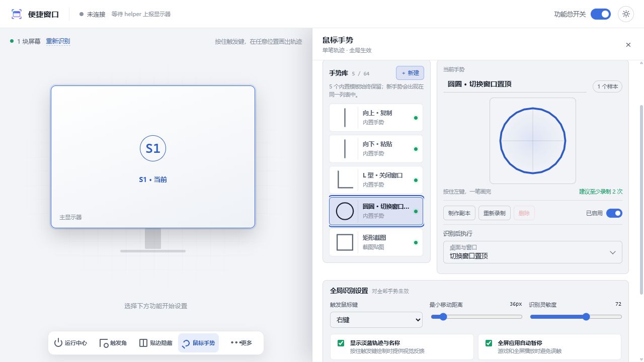Select the L 型 关闭窗口 gesture
Viewport: 644px width, 362px height.
pyautogui.click(x=376, y=179)
